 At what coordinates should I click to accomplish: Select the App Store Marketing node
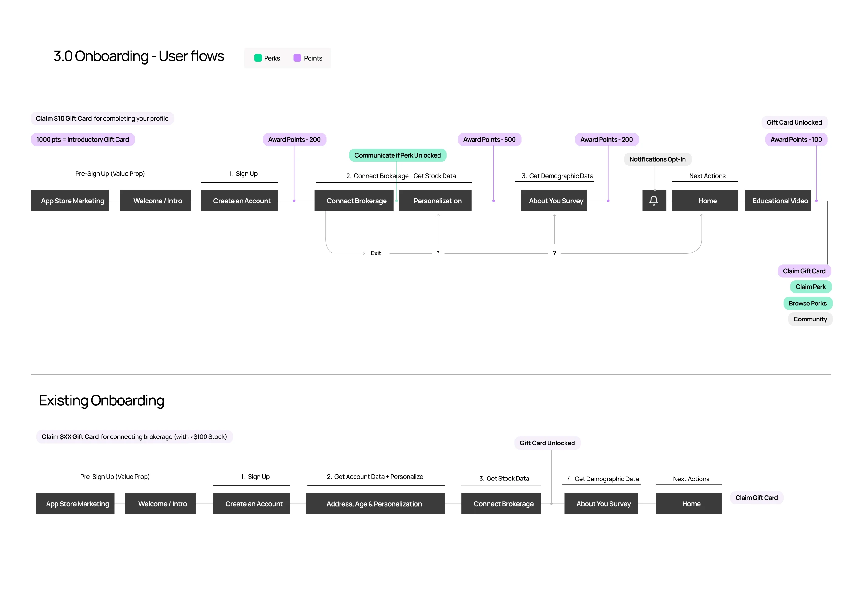pyautogui.click(x=72, y=200)
